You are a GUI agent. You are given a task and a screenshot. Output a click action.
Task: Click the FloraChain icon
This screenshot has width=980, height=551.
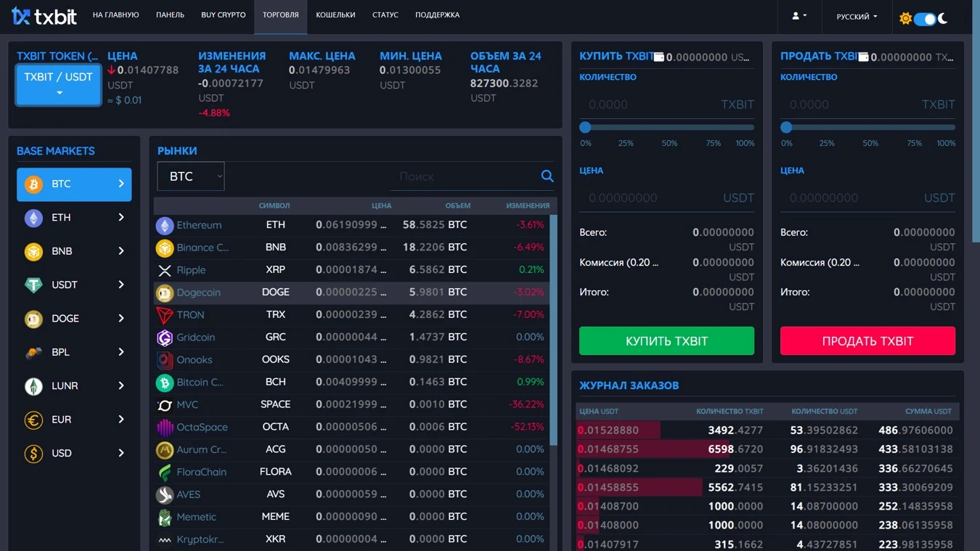point(165,473)
